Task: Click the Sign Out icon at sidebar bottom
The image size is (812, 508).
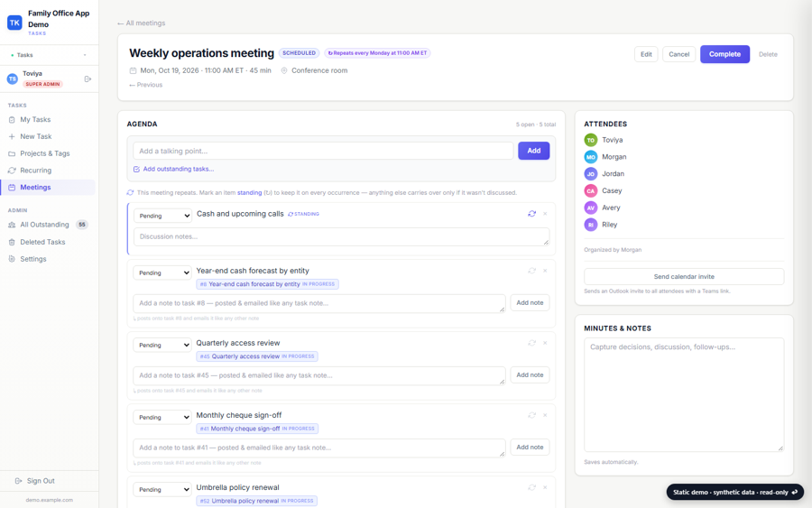Action: tap(18, 481)
